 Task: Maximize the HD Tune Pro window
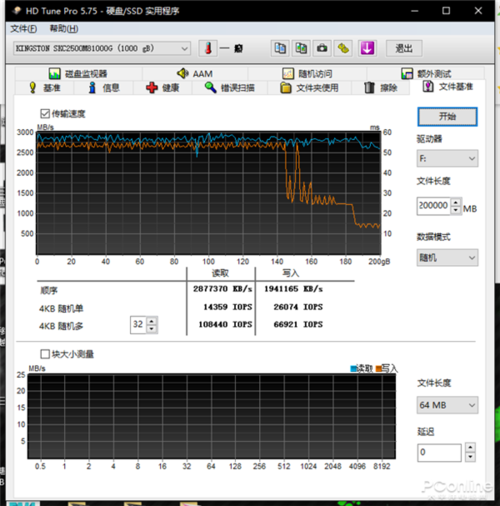pos(446,11)
